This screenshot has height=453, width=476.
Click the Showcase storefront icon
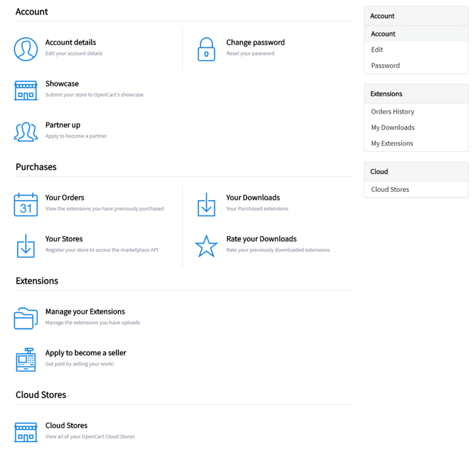[26, 90]
